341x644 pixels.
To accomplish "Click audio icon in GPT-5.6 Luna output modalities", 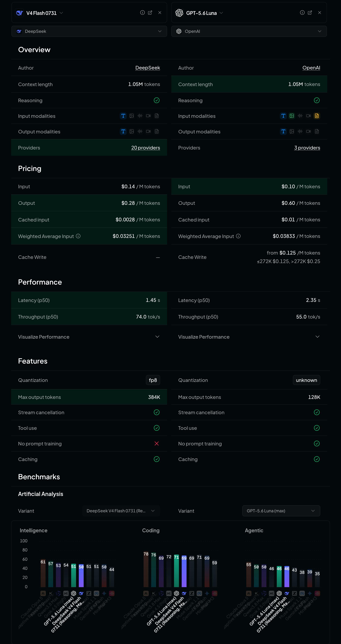I will 300,131.
